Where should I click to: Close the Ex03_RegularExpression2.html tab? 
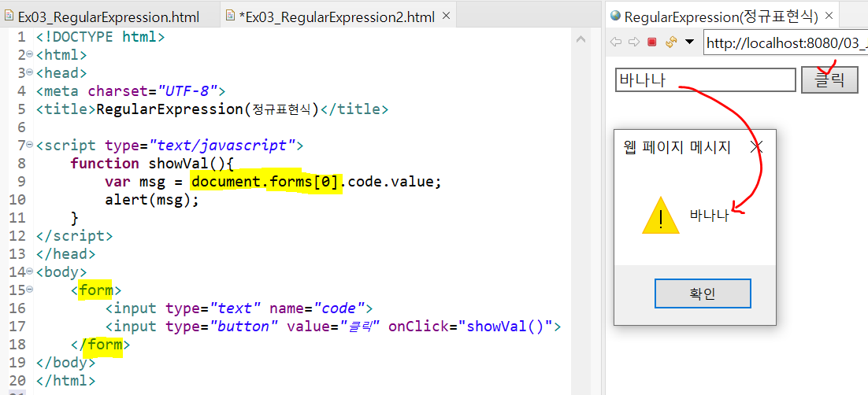click(446, 17)
